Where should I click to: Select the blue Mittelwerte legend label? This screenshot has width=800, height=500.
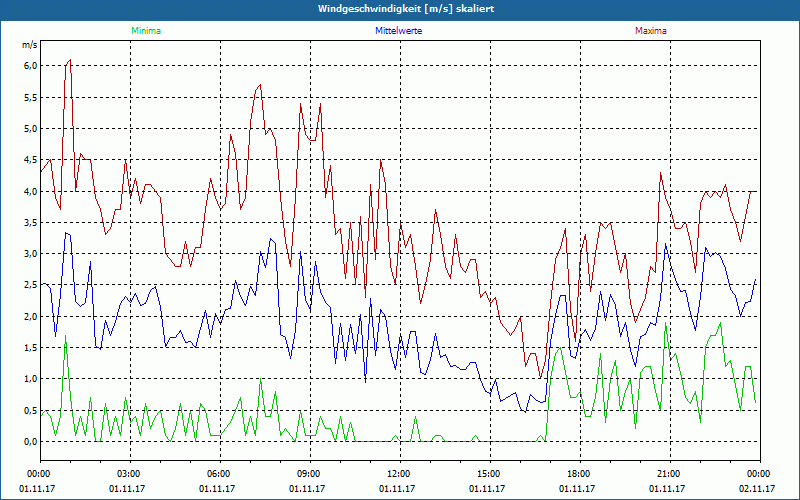pos(398,31)
